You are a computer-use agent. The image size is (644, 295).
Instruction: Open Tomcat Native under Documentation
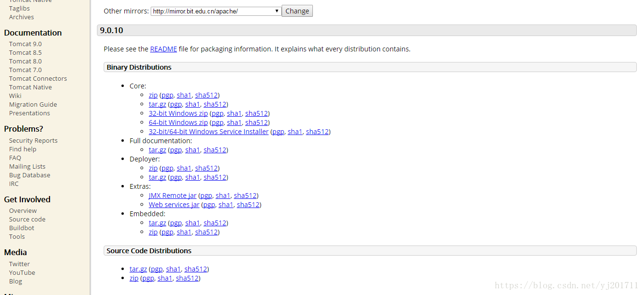pos(30,87)
